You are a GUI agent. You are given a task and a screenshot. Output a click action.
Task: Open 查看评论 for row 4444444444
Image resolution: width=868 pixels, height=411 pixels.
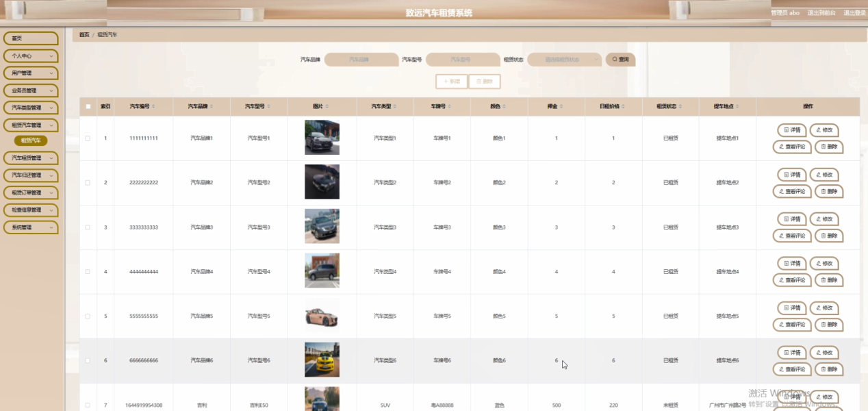point(792,280)
